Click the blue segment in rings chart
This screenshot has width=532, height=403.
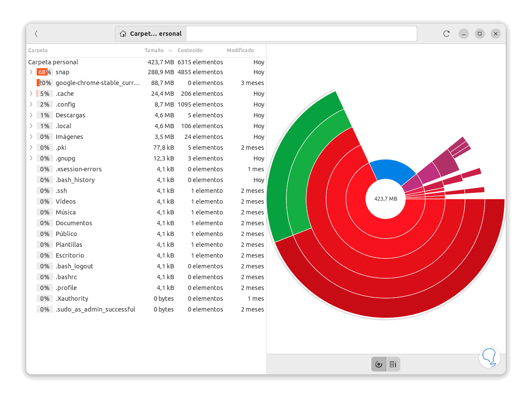392,170
